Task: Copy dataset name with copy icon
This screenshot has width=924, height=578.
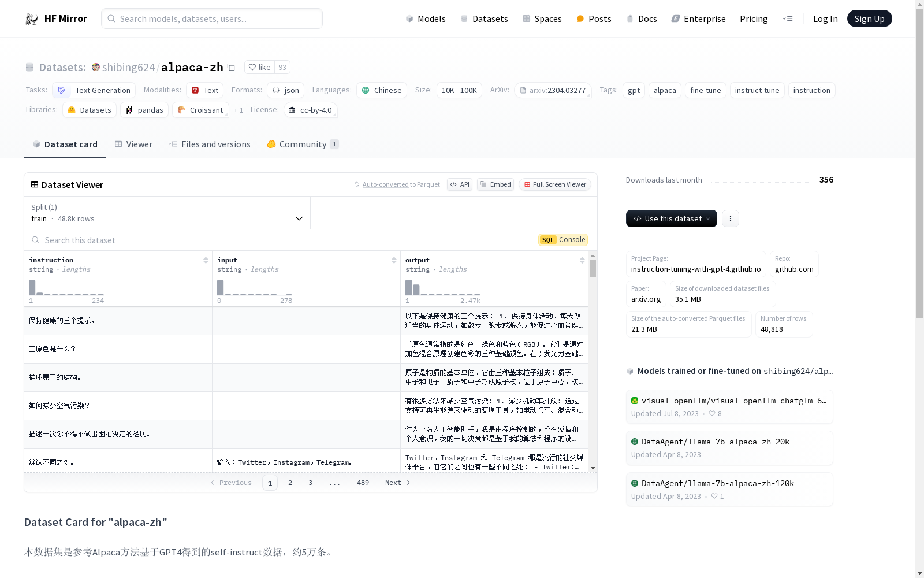Action: coord(231,67)
